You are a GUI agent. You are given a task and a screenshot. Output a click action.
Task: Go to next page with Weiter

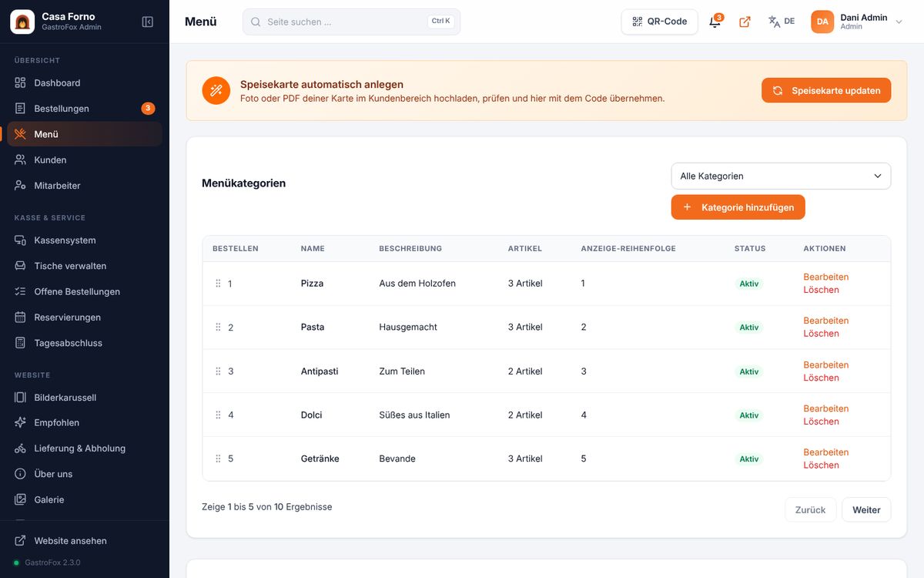[866, 510]
